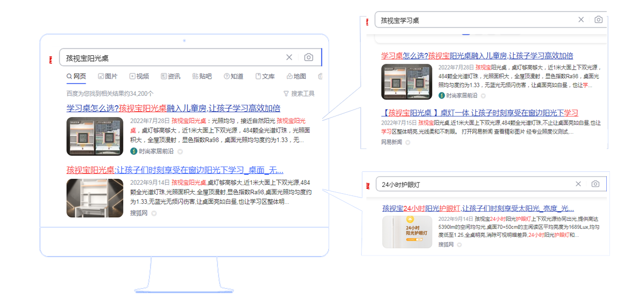Open 孩视宝24小时阳光护眼灯 result link
This screenshot has width=644, height=305.
point(478,208)
